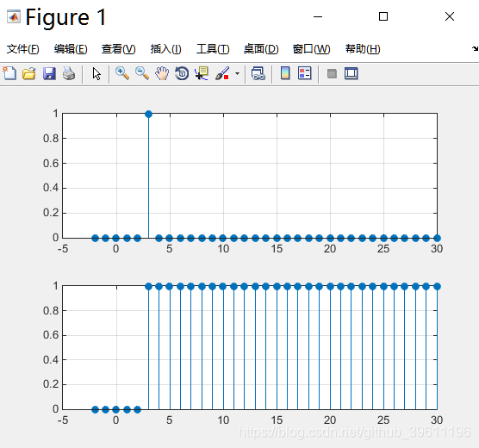Open the 文件(F) menu
479x448 pixels.
click(23, 49)
